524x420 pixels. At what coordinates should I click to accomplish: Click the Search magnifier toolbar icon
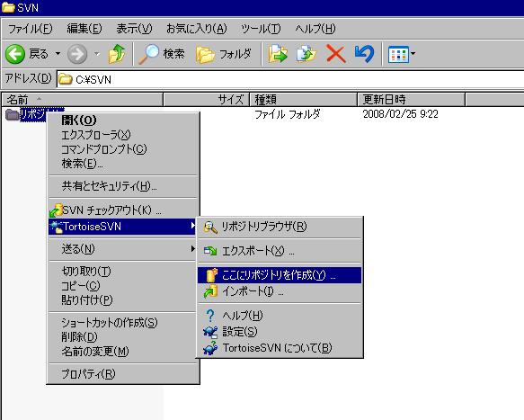(x=148, y=54)
